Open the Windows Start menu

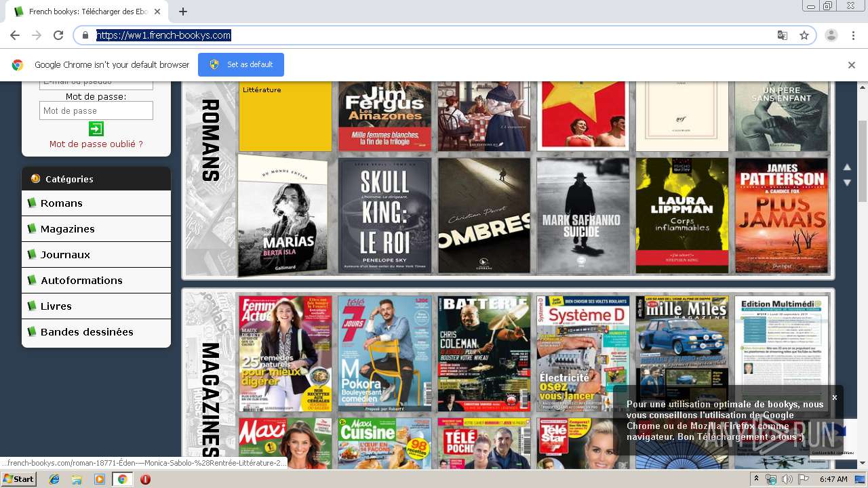point(19,479)
